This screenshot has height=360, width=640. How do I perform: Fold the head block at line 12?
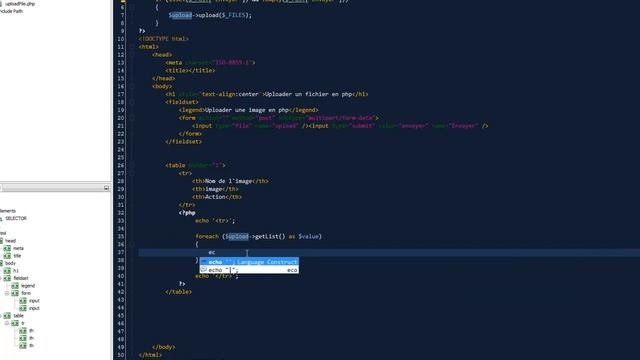[x=132, y=55]
